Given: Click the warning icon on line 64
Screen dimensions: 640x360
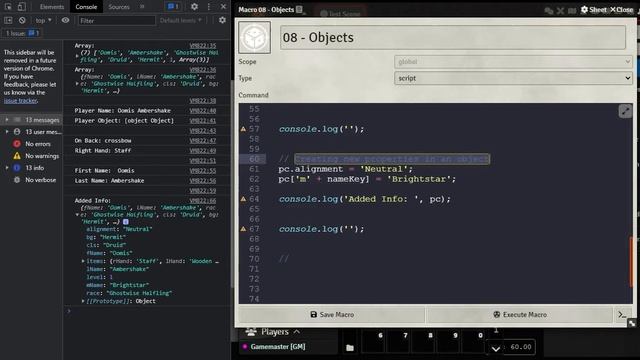Looking at the screenshot, I should click(x=243, y=199).
